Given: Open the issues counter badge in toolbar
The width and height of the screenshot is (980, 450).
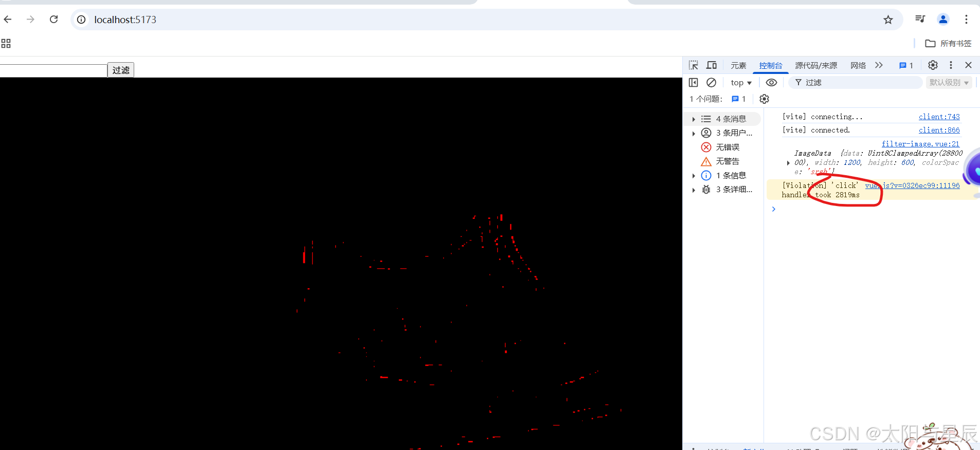Looking at the screenshot, I should [906, 65].
